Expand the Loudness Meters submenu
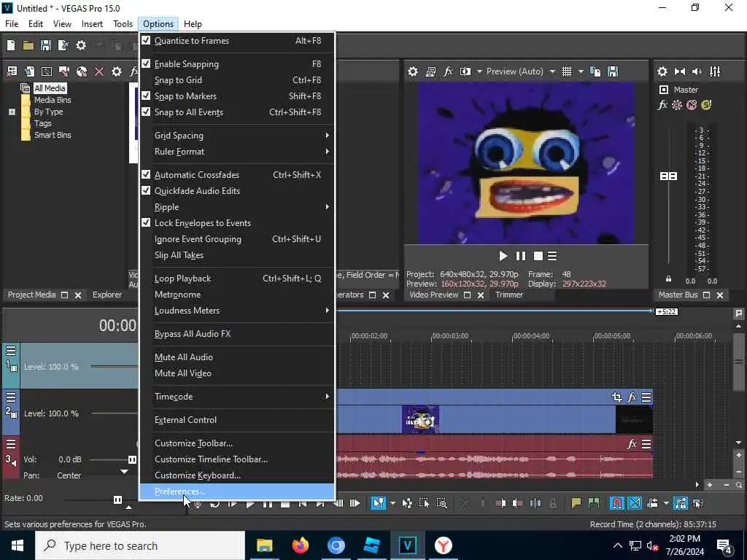 (x=237, y=311)
